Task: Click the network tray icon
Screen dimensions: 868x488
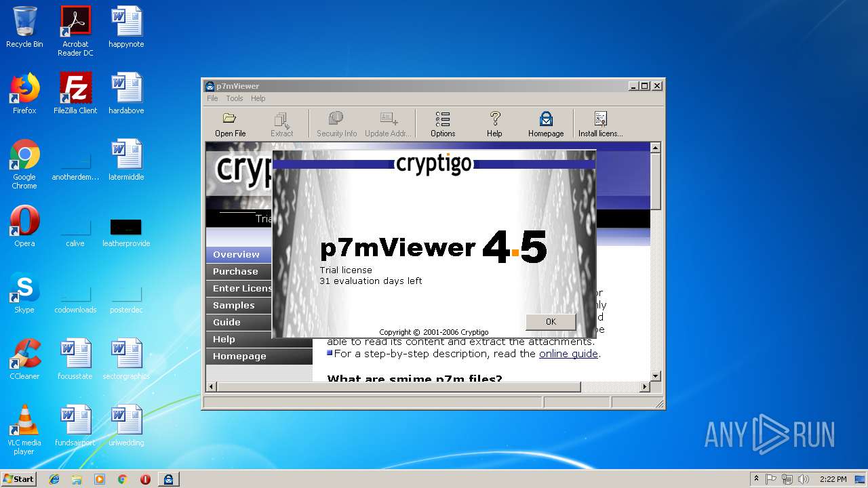Action: (x=787, y=479)
